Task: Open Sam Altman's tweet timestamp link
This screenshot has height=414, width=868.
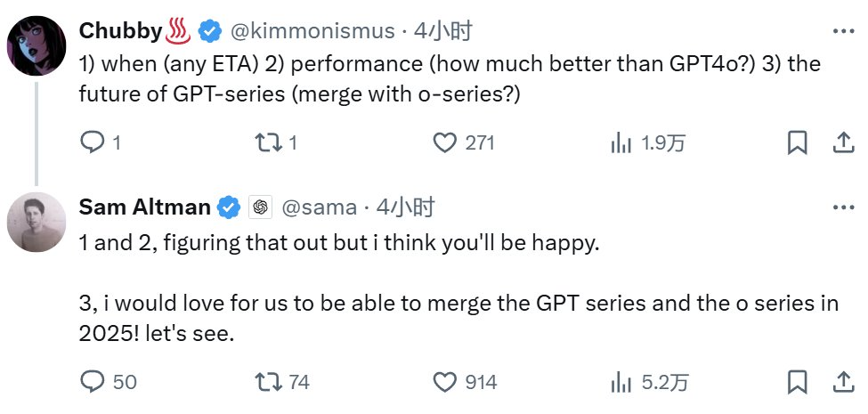Action: tap(405, 207)
